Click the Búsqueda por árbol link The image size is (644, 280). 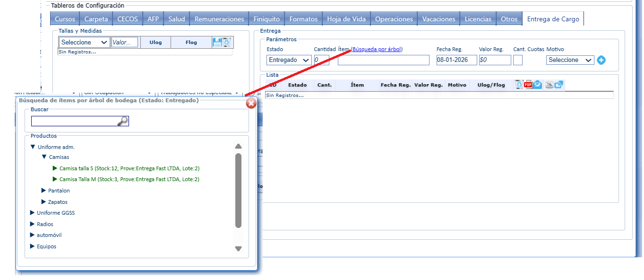(377, 49)
